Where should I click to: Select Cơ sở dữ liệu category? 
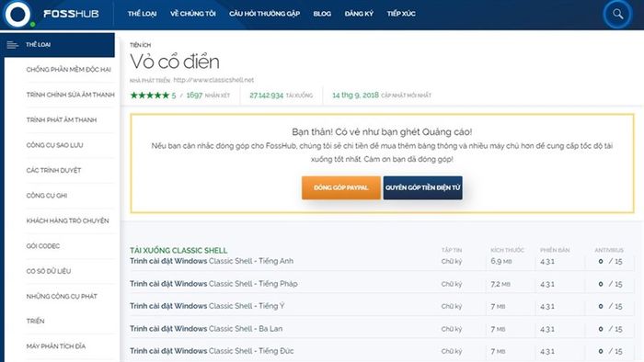coord(49,271)
